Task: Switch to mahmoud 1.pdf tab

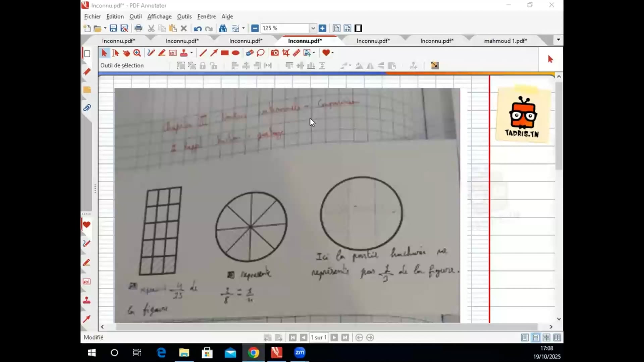Action: [505, 41]
